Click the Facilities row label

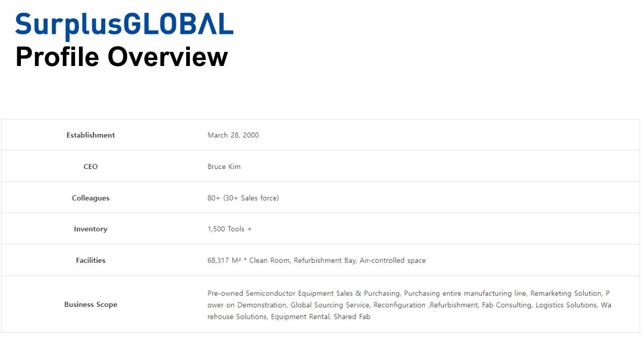click(x=90, y=260)
